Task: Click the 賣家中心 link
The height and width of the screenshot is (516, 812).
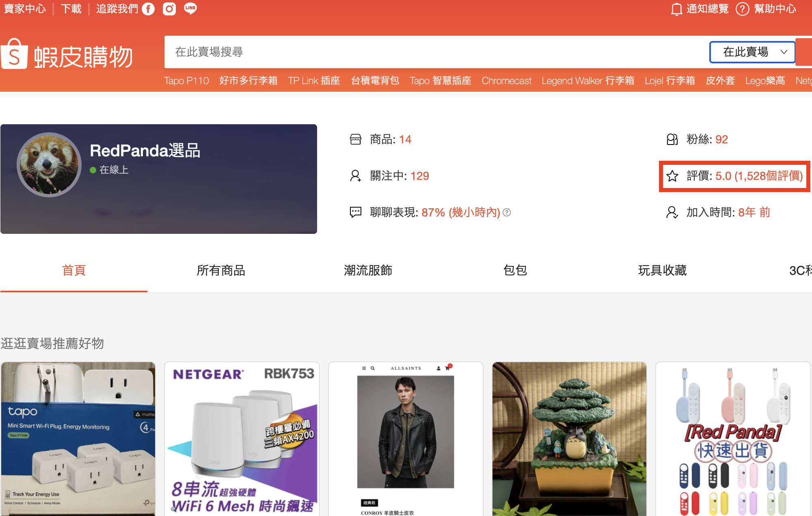Action: 25,9
